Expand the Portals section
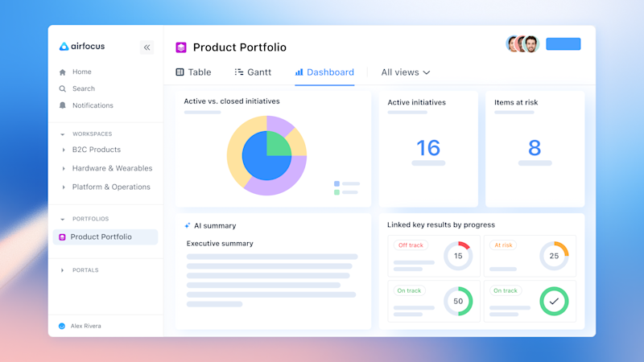This screenshot has width=644, height=362. click(63, 270)
